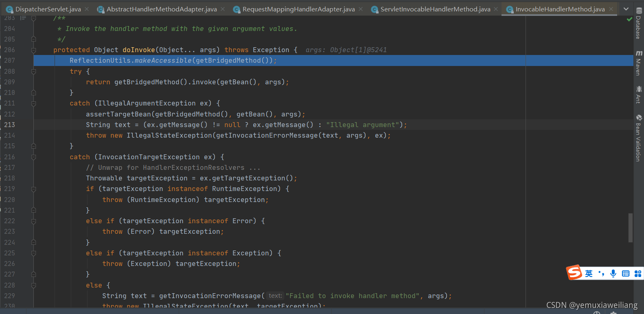644x314 pixels.
Task: Open the Sogou soft keyboard icon
Action: point(626,273)
